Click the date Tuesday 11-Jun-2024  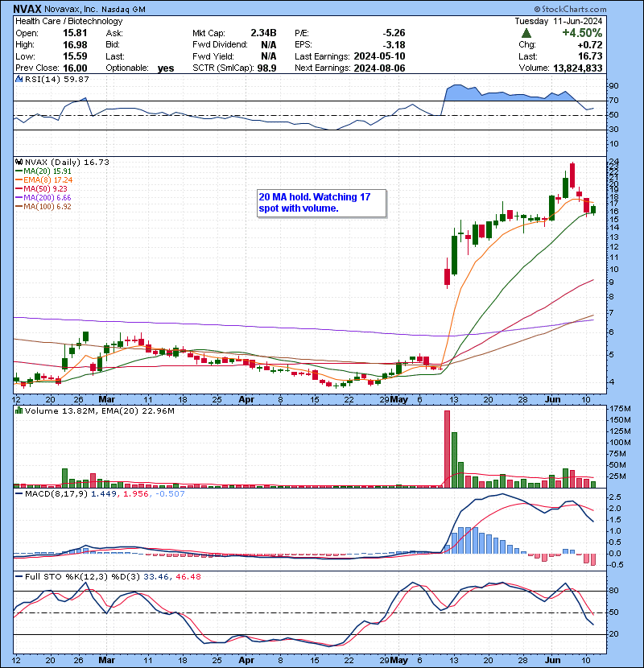tap(559, 21)
